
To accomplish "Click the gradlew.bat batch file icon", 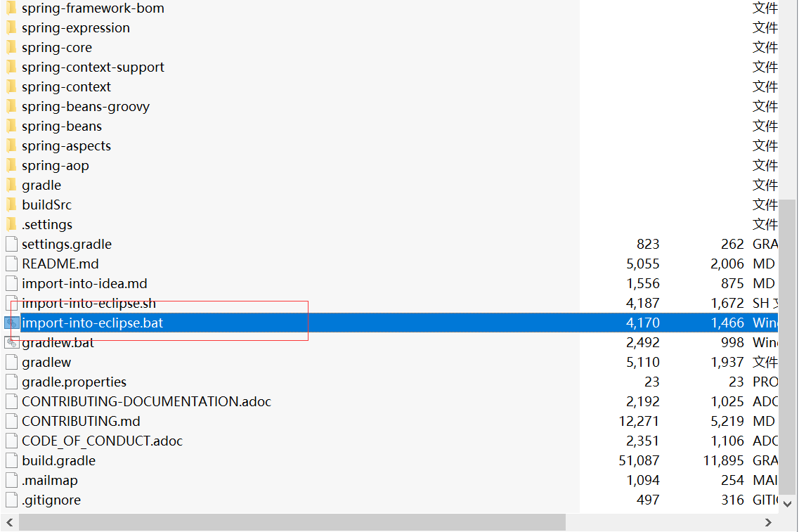I will 11,343.
